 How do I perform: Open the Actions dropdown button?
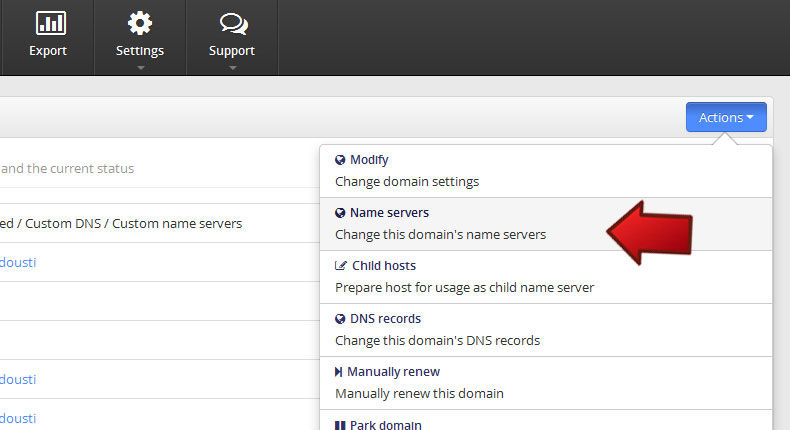[726, 117]
